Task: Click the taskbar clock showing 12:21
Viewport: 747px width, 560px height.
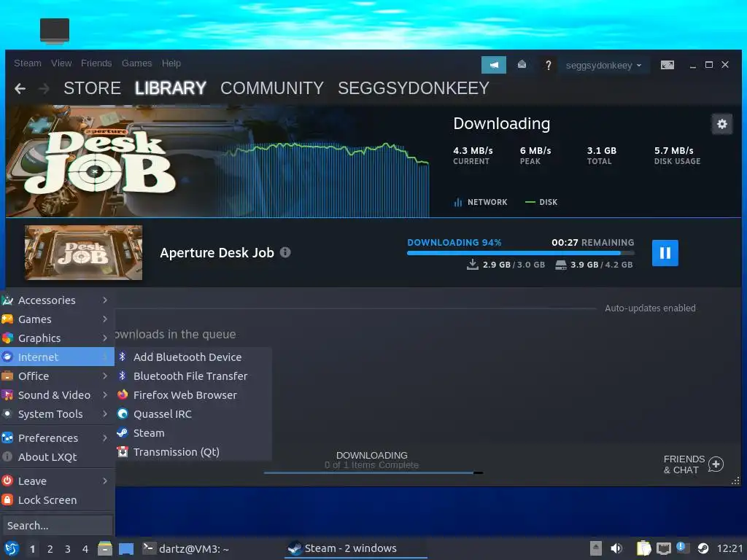Action: [x=729, y=549]
